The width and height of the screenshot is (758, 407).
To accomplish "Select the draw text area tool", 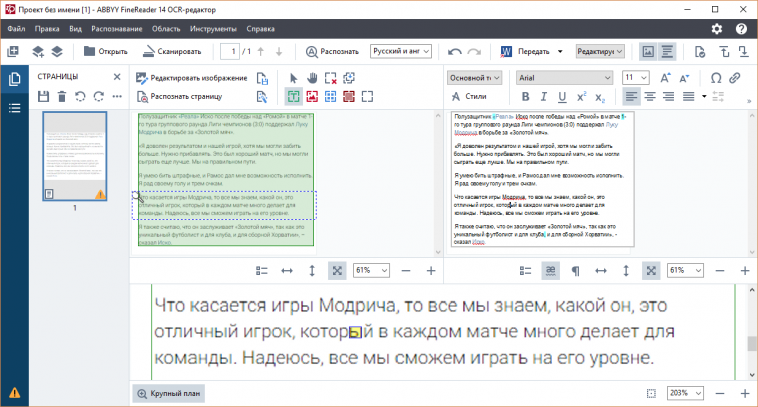I will [293, 97].
